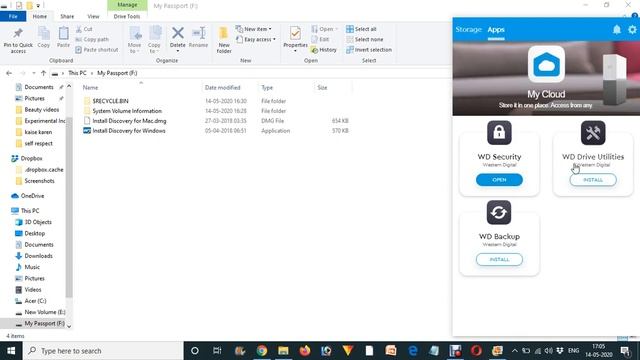Click the taskbar search box
The height and width of the screenshot is (360, 640).
coord(103,351)
